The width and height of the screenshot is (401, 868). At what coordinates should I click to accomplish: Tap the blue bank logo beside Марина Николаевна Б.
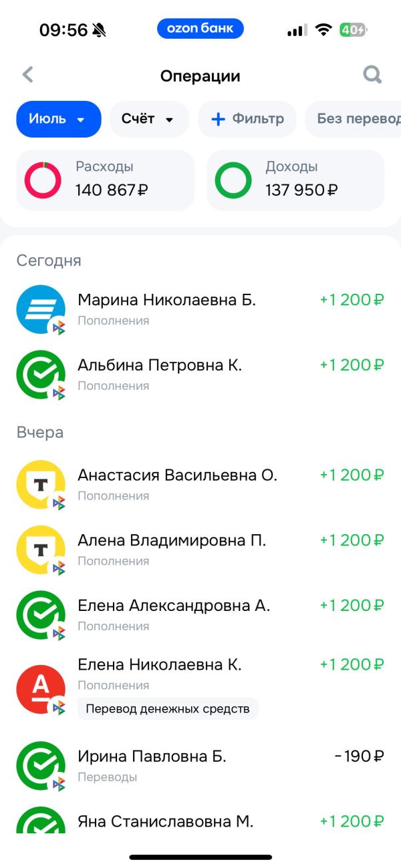[x=41, y=309]
